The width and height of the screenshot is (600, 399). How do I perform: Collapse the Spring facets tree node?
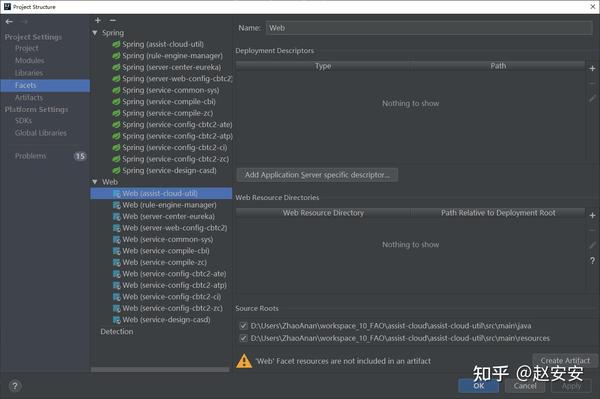click(x=95, y=33)
